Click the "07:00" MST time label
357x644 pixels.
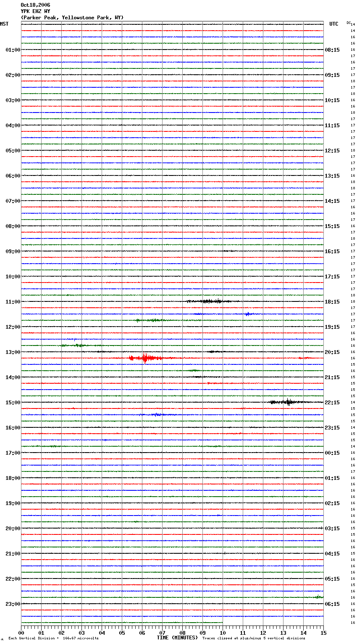click(13, 201)
